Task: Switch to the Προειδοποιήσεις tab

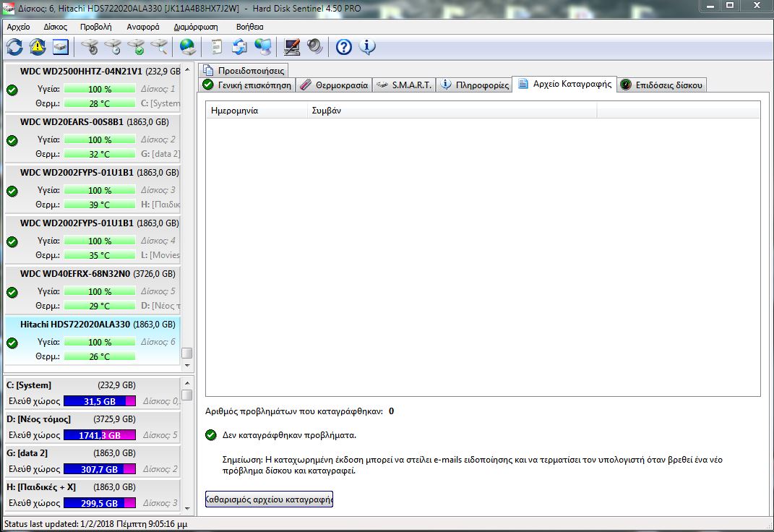Action: 244,71
